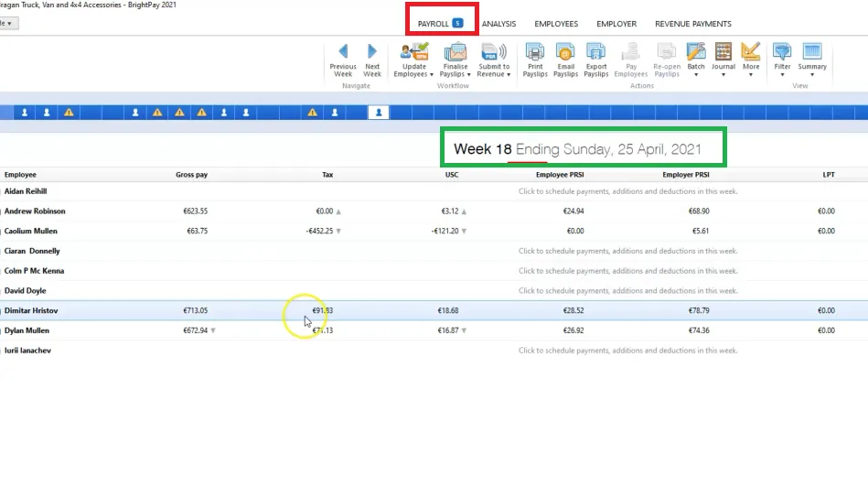Click the Tax column header
The width and height of the screenshot is (868, 487).
point(327,175)
